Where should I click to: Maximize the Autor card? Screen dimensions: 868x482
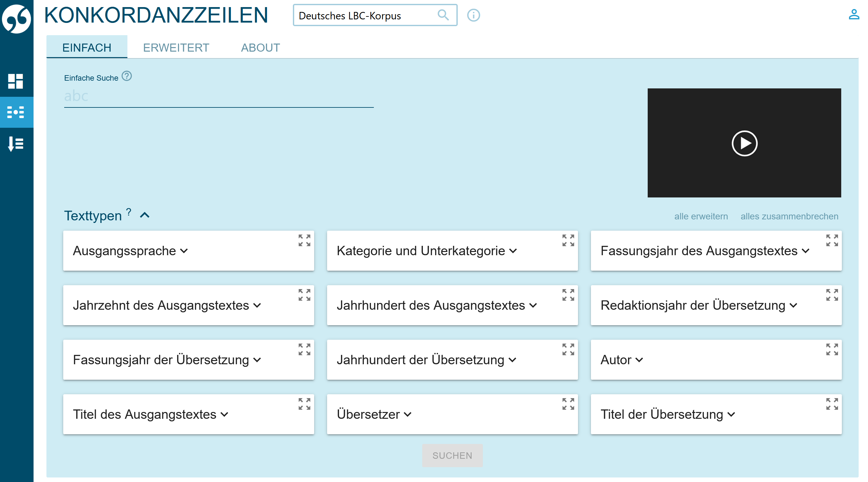click(832, 349)
